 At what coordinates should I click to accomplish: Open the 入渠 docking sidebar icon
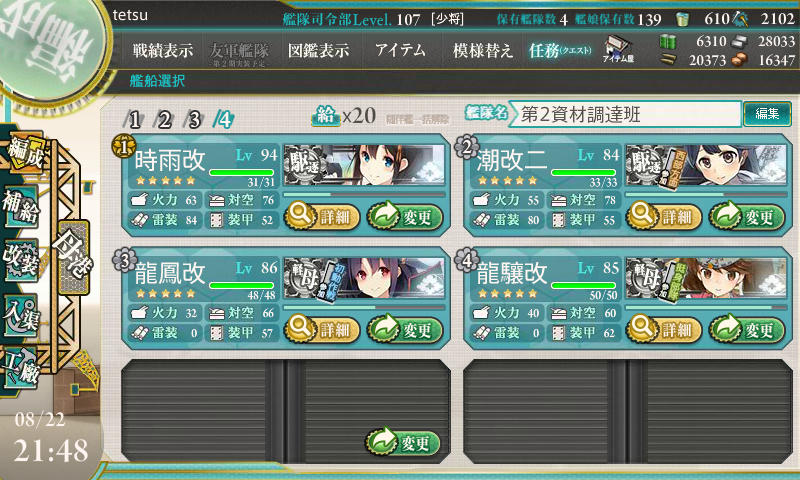pyautogui.click(x=20, y=315)
